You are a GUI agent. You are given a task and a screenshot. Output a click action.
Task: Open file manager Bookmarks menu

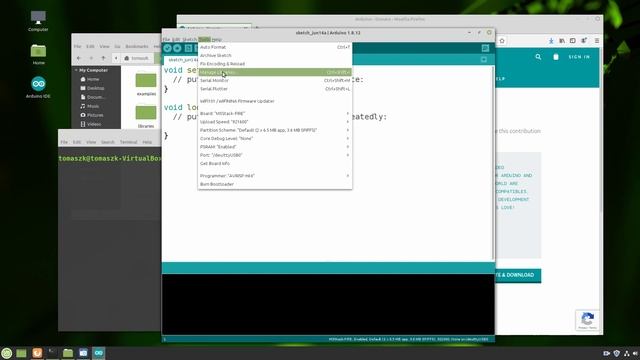[x=137, y=47]
